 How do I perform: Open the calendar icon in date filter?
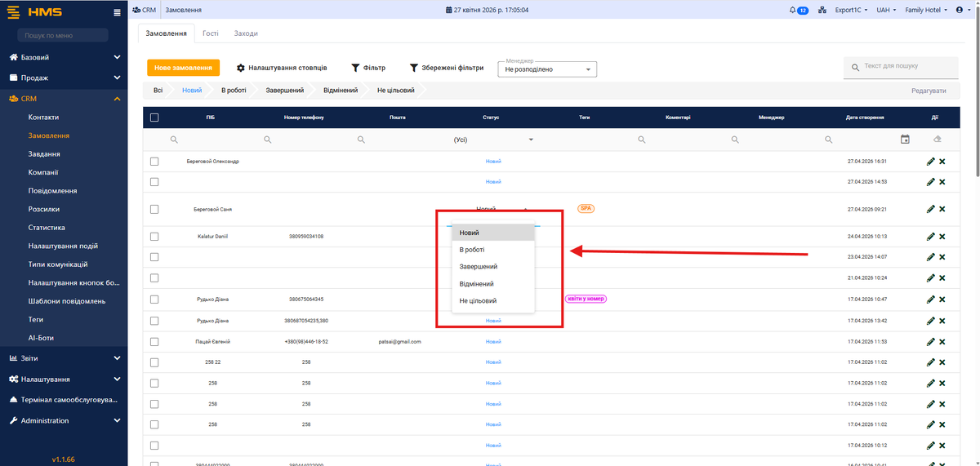[x=905, y=140]
